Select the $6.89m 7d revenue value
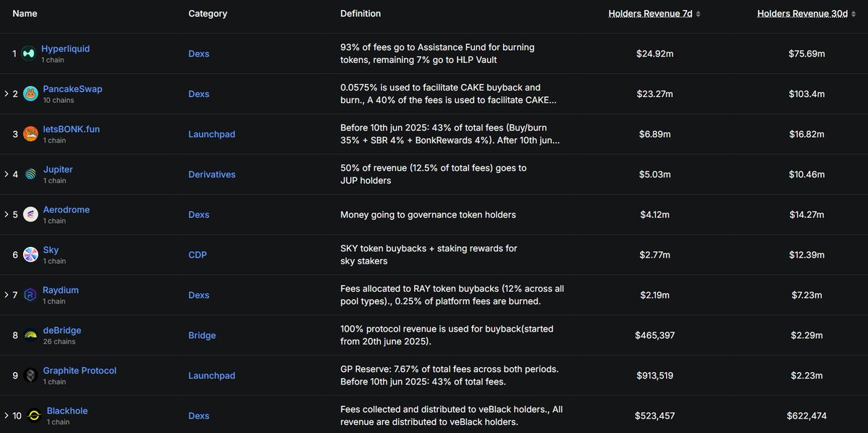Image resolution: width=868 pixels, height=433 pixels. (x=655, y=134)
